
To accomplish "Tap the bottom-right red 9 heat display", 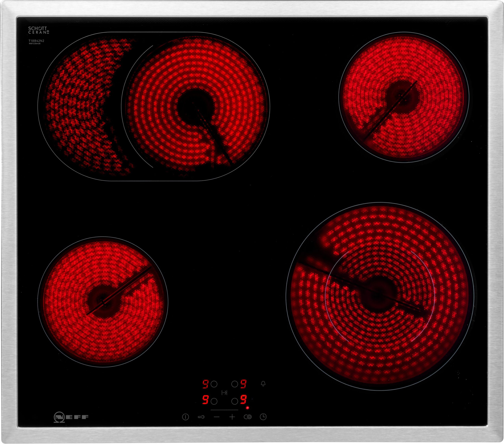I will click(244, 400).
